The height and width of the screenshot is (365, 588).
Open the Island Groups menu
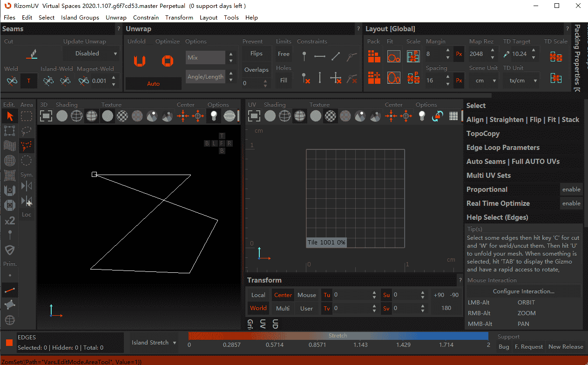tap(80, 18)
